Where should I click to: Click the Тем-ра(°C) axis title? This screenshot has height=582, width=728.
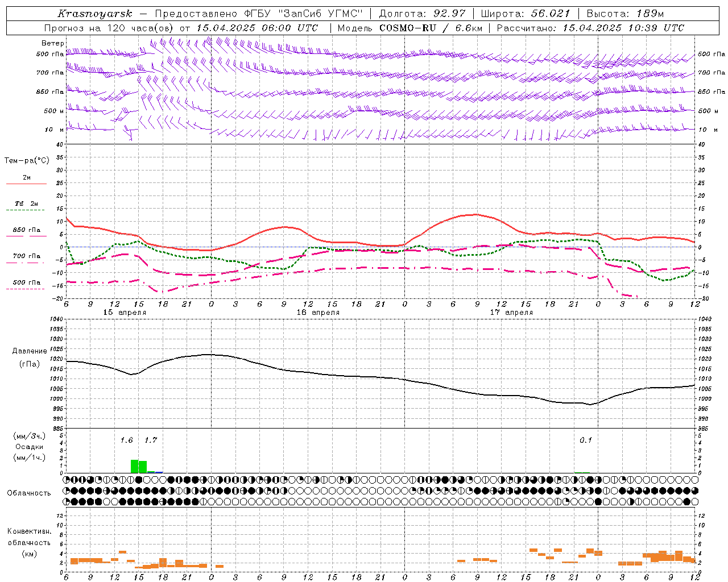pos(27,161)
